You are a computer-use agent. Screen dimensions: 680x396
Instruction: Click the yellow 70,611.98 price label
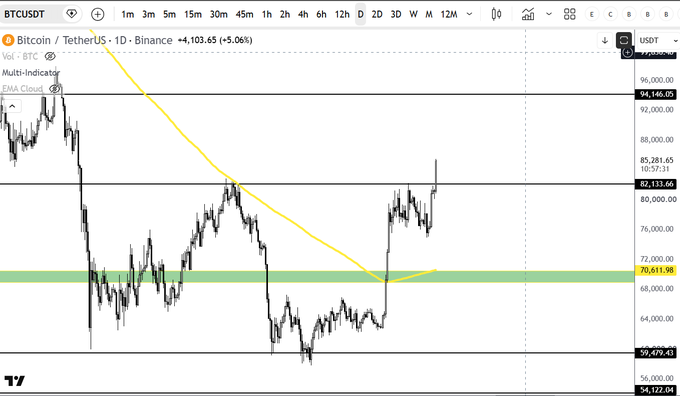[x=657, y=270]
